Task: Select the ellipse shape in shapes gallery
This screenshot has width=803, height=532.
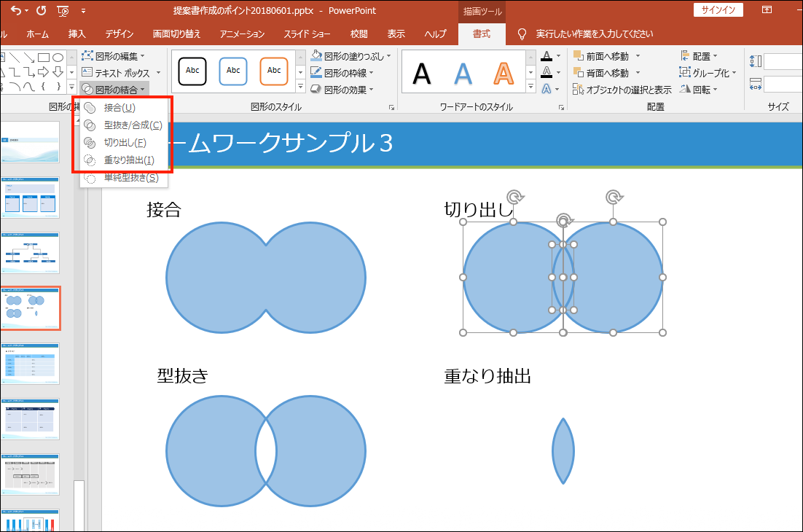Action: 58,57
